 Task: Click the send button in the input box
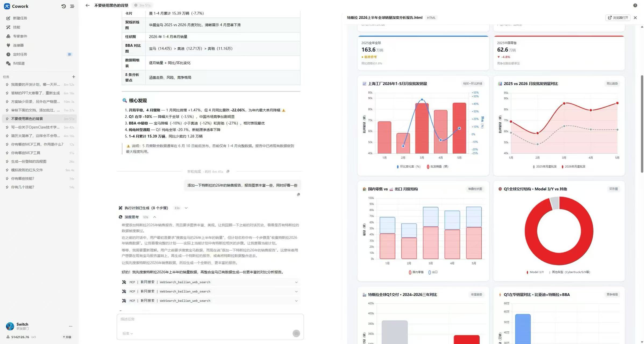296,334
